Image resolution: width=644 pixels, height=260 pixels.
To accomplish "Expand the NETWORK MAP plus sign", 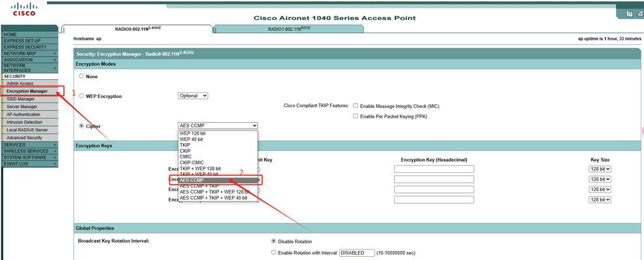I will [x=55, y=54].
